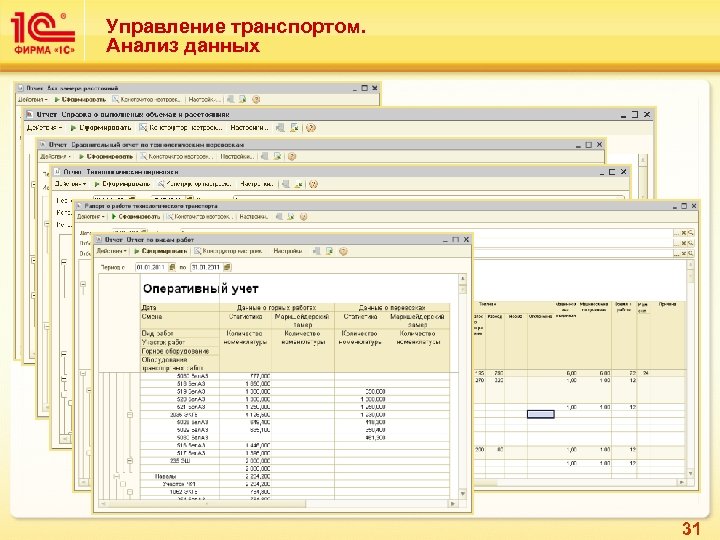Viewport: 720px width, 540px height.
Task: Open 'Действия' menu in 'Справка о выполненных объемах' window
Action: pyautogui.click(x=45, y=128)
